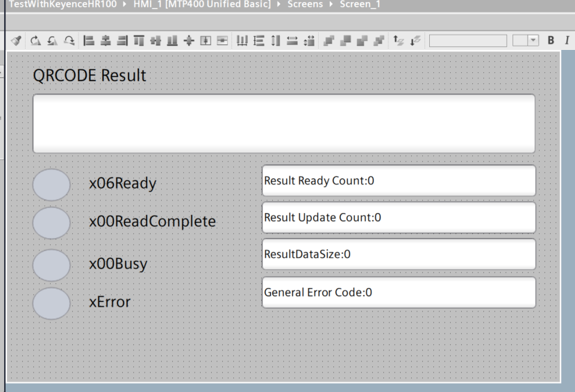Viewport: 575px width, 392px height.
Task: Select the xError indicator circle
Action: tap(51, 303)
